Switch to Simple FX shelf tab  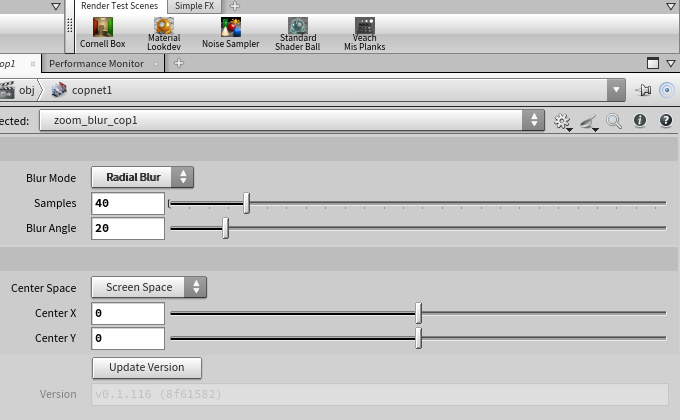(194, 6)
